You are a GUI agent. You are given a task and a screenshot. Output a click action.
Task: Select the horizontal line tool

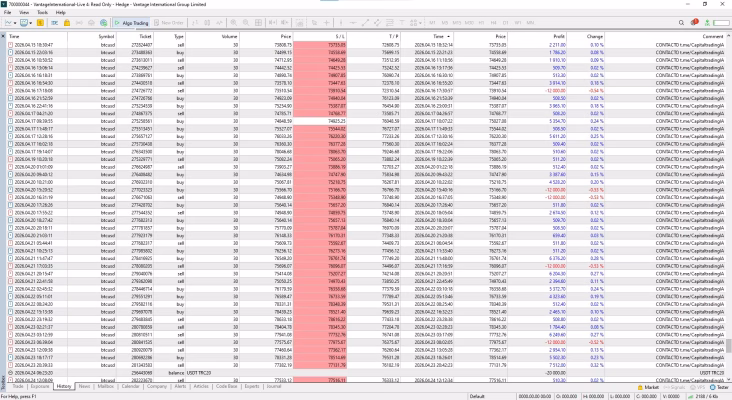(353, 22)
